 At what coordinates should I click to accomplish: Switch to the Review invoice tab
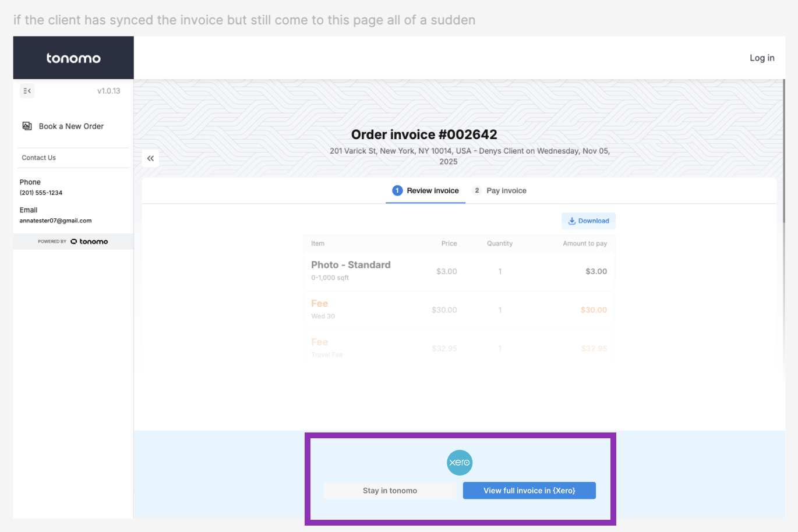432,191
